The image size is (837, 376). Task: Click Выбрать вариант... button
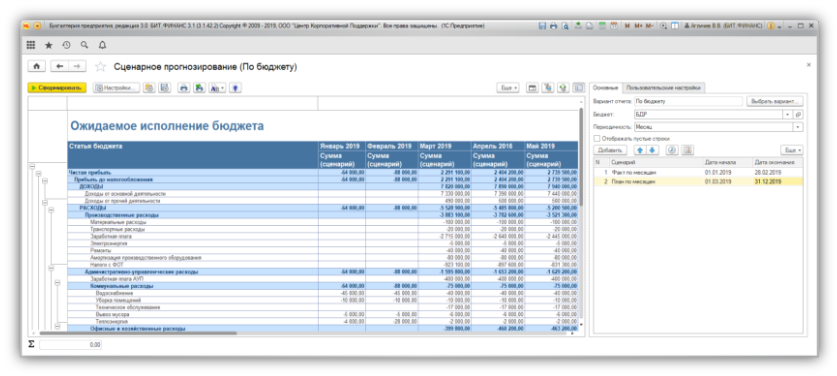coord(775,101)
